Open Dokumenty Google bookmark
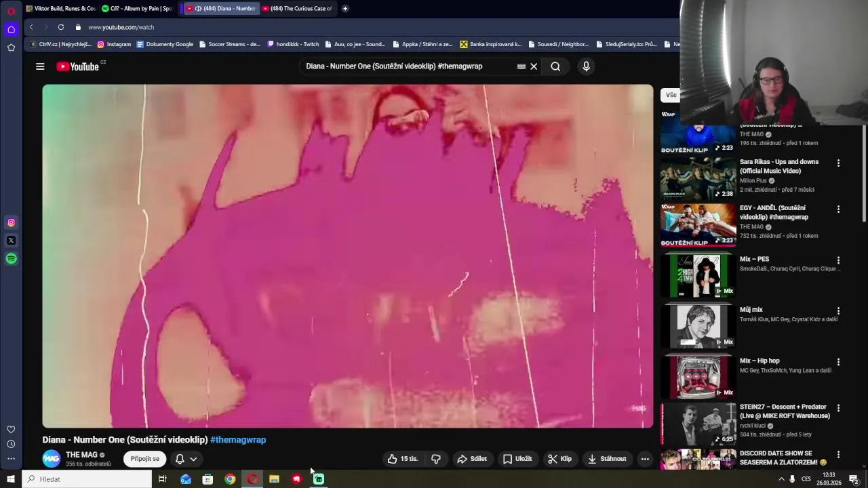This screenshot has width=868, height=488. tap(165, 44)
